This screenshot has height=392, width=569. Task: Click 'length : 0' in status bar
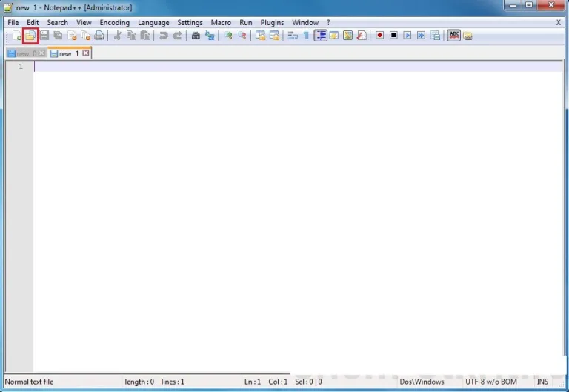[x=139, y=382]
